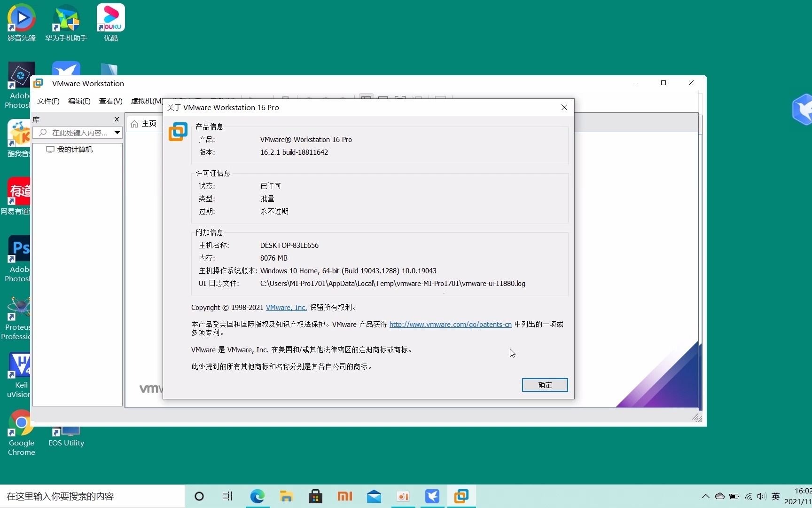Open the 影音先锋 desktop shortcut
Screen dimensions: 812x508
coord(21,23)
